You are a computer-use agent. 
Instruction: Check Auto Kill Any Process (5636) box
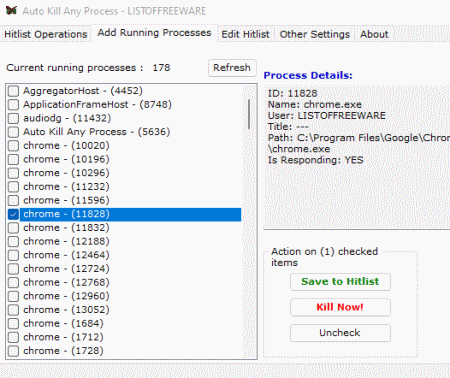(13, 132)
